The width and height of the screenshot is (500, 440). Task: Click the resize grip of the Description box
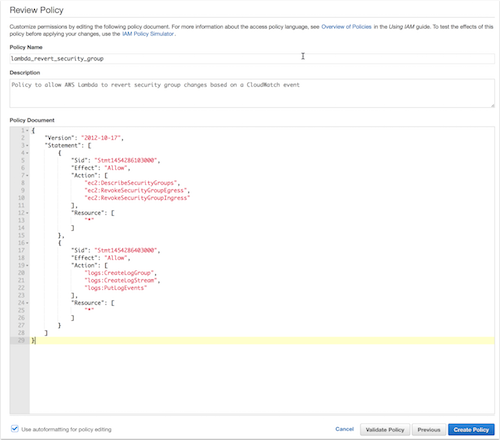pos(492,105)
